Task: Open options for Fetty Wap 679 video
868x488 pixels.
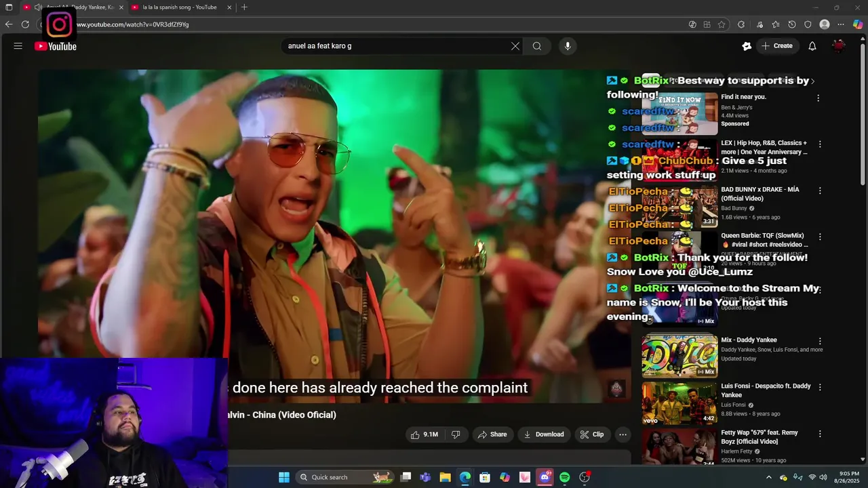Action: click(820, 434)
